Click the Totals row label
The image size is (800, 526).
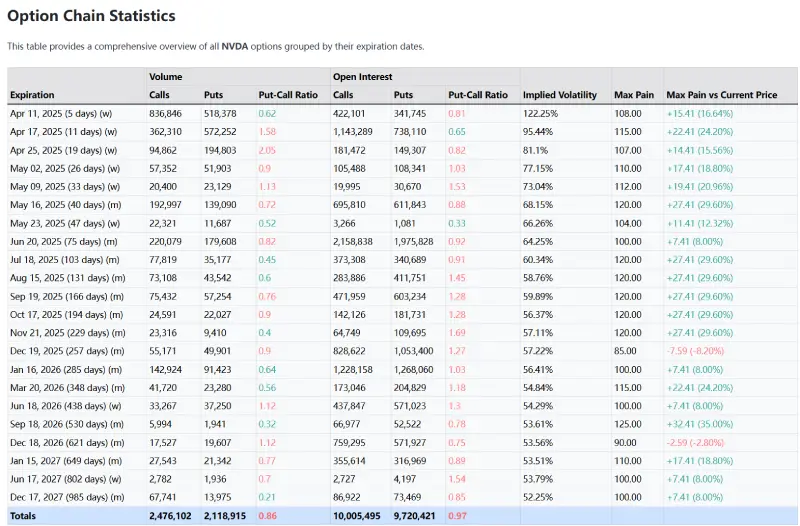click(x=24, y=515)
